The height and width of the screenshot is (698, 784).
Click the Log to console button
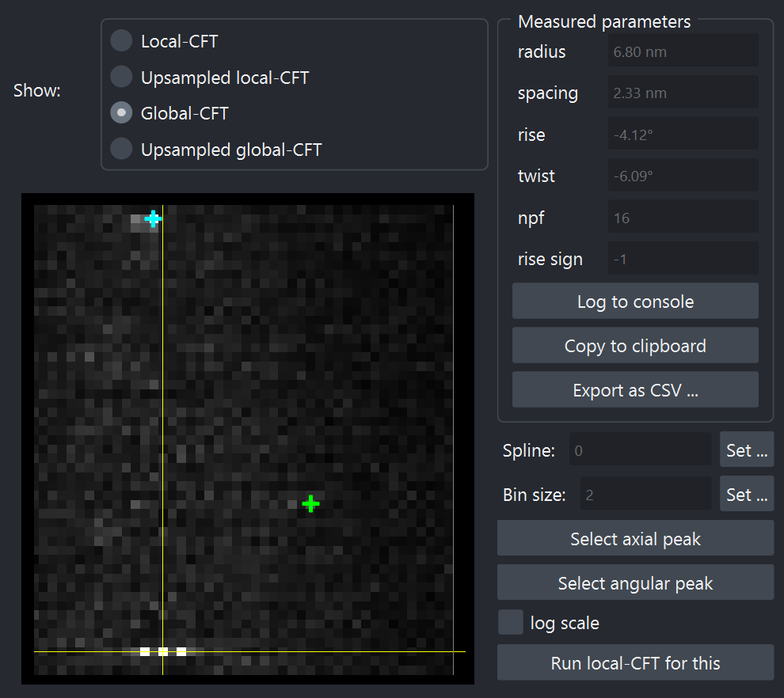click(635, 302)
